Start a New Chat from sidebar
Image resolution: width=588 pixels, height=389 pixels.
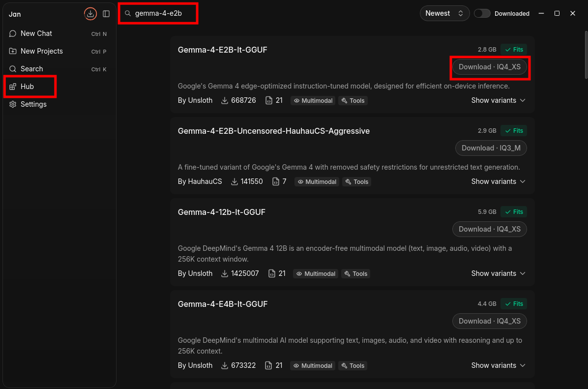pos(59,34)
